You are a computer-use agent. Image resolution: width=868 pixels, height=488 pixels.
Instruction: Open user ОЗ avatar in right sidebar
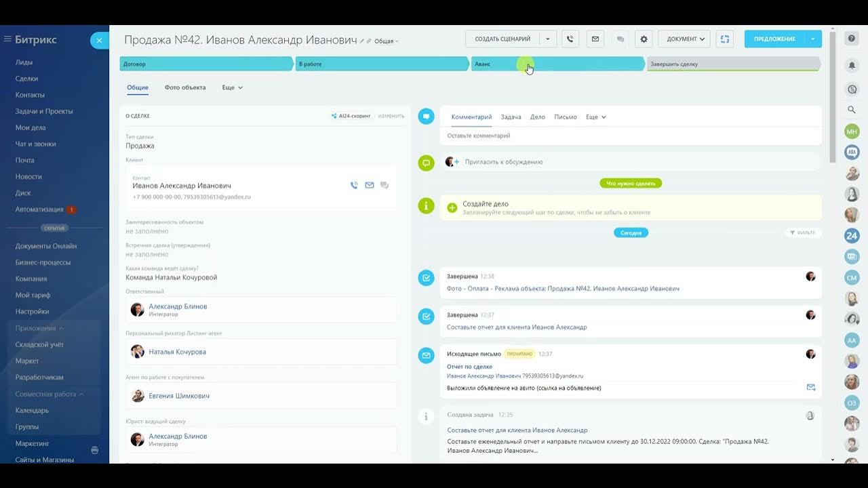pyautogui.click(x=852, y=403)
